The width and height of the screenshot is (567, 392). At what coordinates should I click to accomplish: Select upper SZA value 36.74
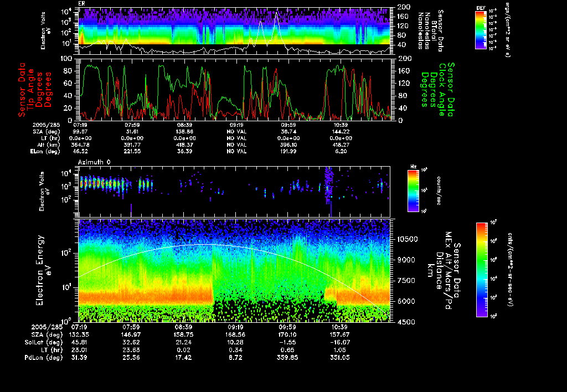coord(288,132)
